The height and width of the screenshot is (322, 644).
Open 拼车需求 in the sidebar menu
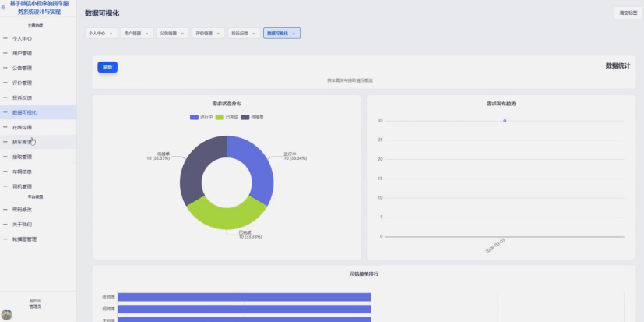point(38,142)
